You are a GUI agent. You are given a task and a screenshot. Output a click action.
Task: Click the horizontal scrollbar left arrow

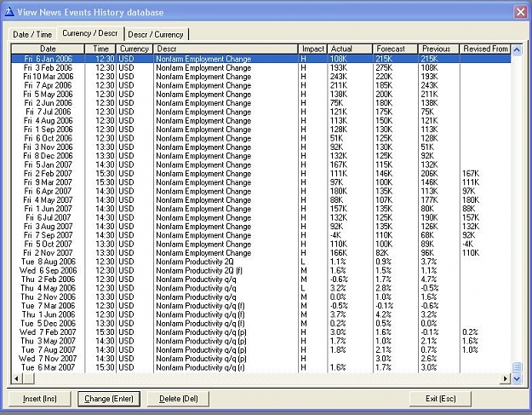[17, 378]
